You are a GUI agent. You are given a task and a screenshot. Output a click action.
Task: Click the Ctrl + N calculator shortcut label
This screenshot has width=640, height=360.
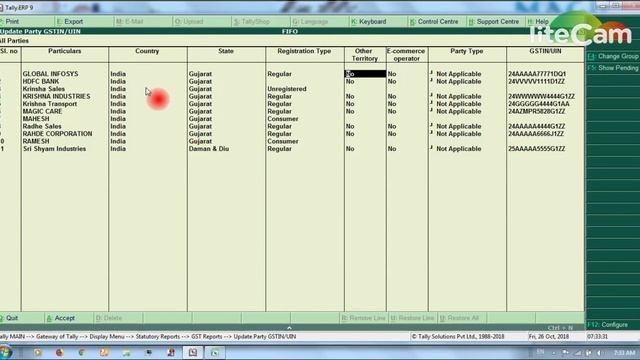(560, 328)
